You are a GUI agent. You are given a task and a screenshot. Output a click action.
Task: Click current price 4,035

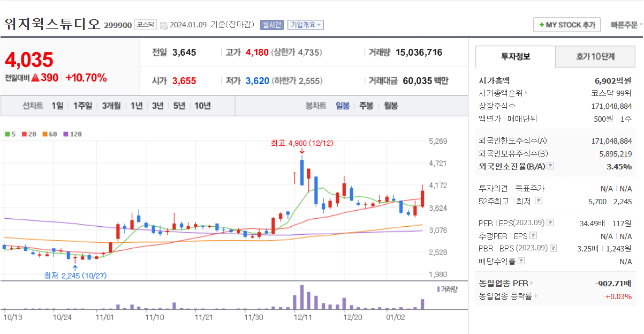pos(29,60)
